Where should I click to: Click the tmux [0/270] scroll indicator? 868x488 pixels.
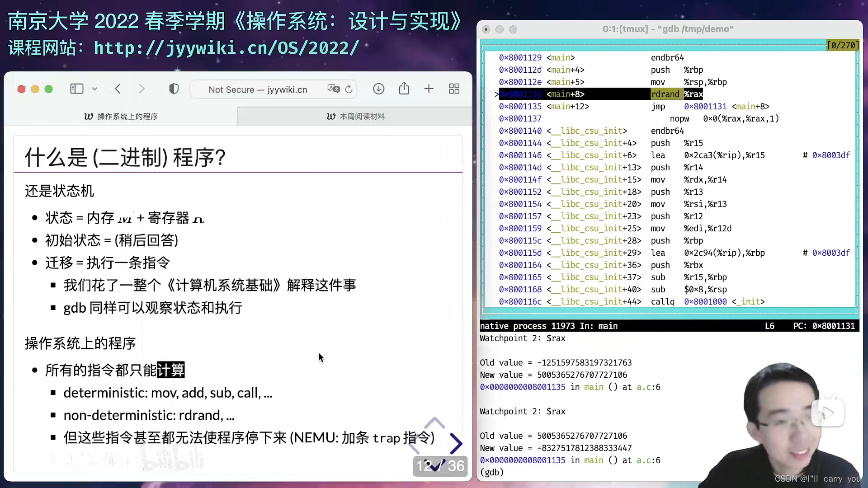(x=843, y=45)
